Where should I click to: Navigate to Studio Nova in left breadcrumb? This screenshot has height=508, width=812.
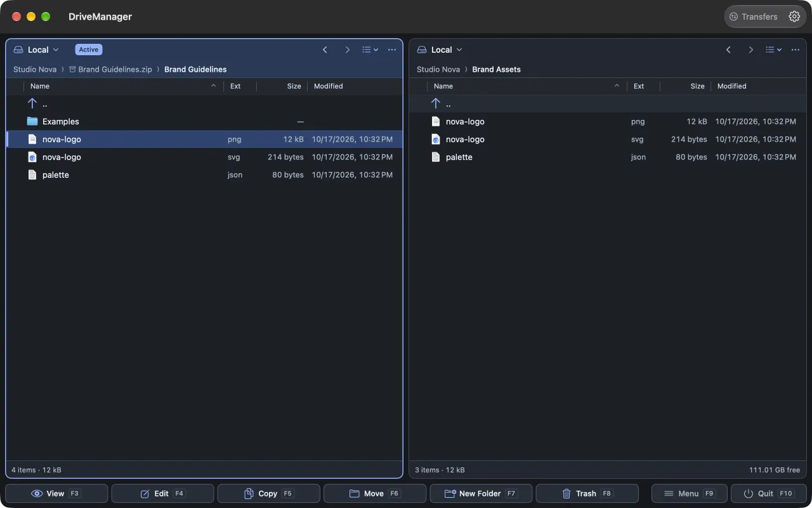pyautogui.click(x=35, y=69)
